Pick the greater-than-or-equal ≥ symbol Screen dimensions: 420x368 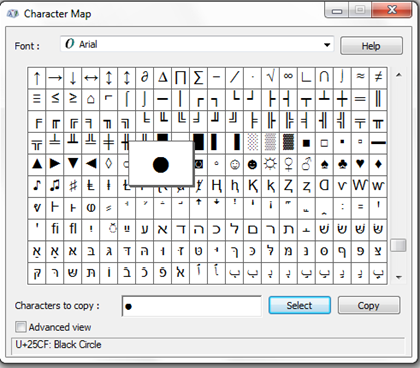tap(73, 99)
